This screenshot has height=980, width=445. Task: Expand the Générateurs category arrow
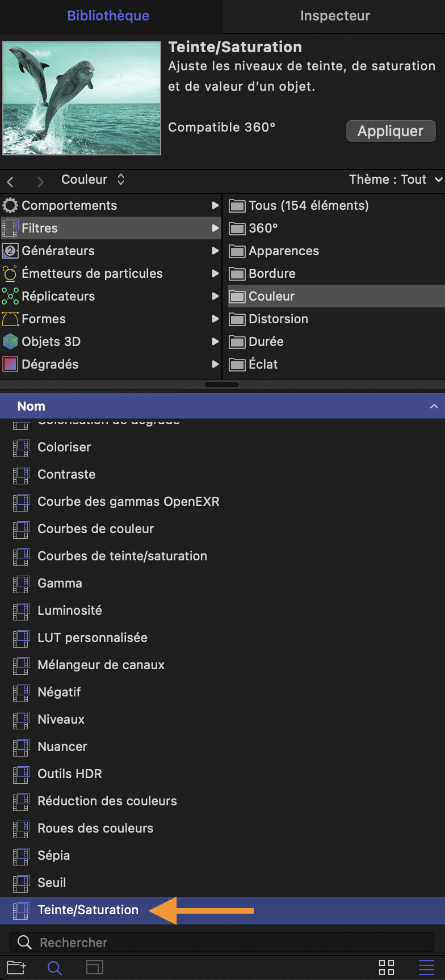pyautogui.click(x=215, y=251)
